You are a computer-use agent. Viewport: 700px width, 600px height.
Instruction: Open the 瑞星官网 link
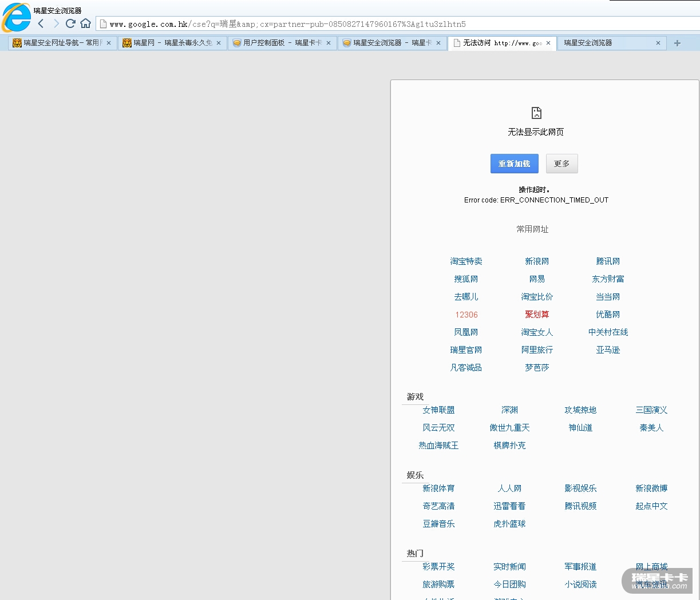tap(466, 350)
